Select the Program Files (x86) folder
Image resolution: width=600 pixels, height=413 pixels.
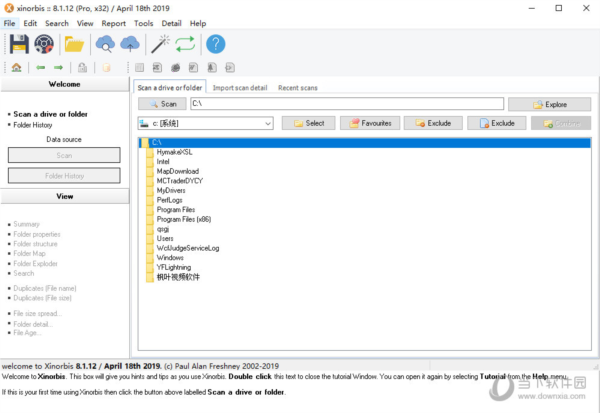[x=184, y=219]
